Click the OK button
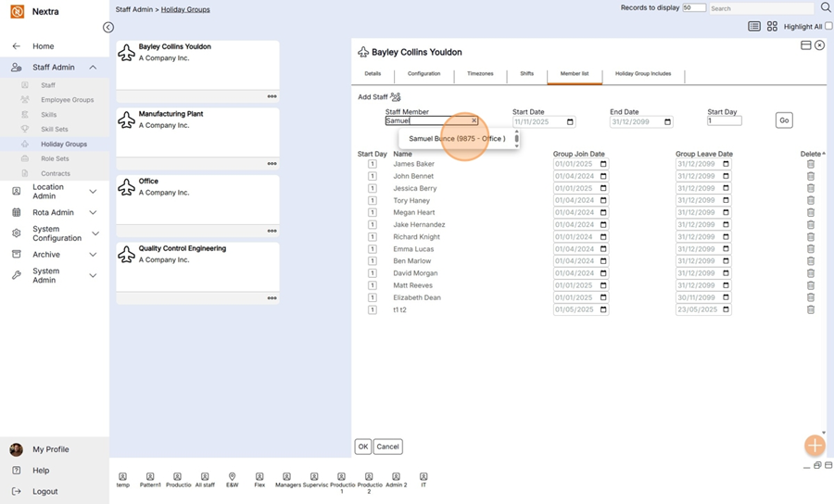834x504 pixels. point(362,447)
